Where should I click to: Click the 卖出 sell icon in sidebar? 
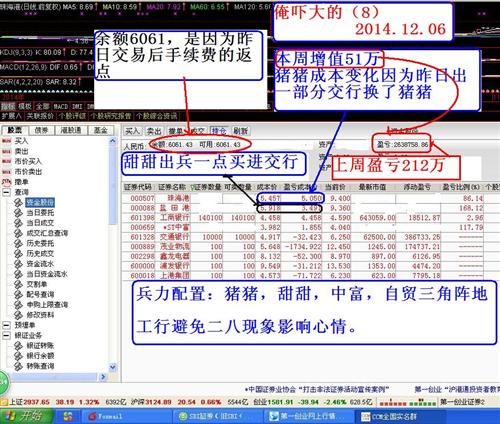[x=6, y=151]
